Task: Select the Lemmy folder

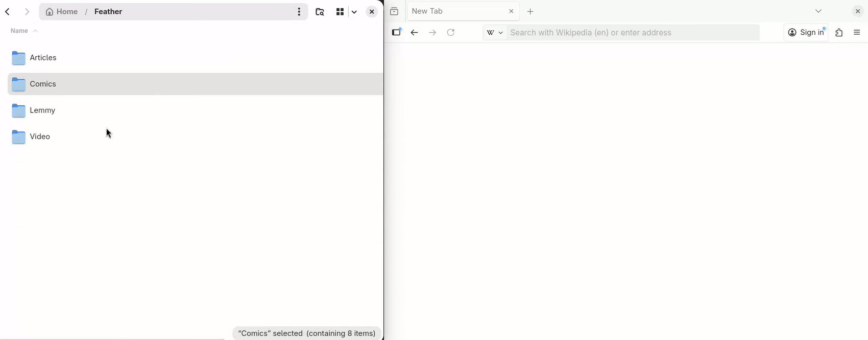Action: pos(42,110)
